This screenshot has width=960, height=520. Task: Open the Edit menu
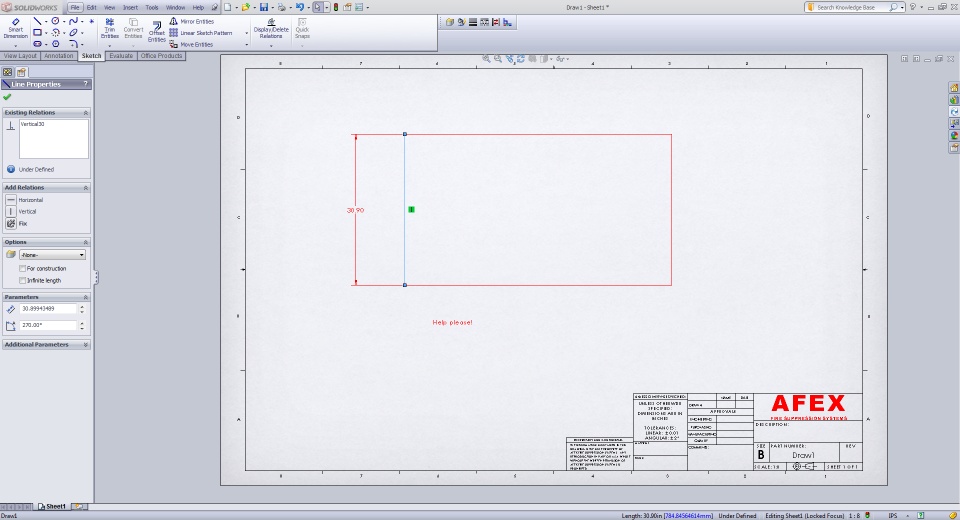91,7
